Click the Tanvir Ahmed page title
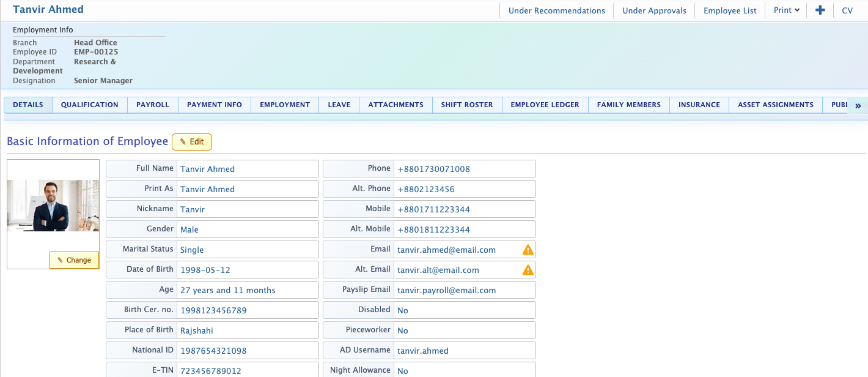The height and width of the screenshot is (377, 868). tap(48, 9)
